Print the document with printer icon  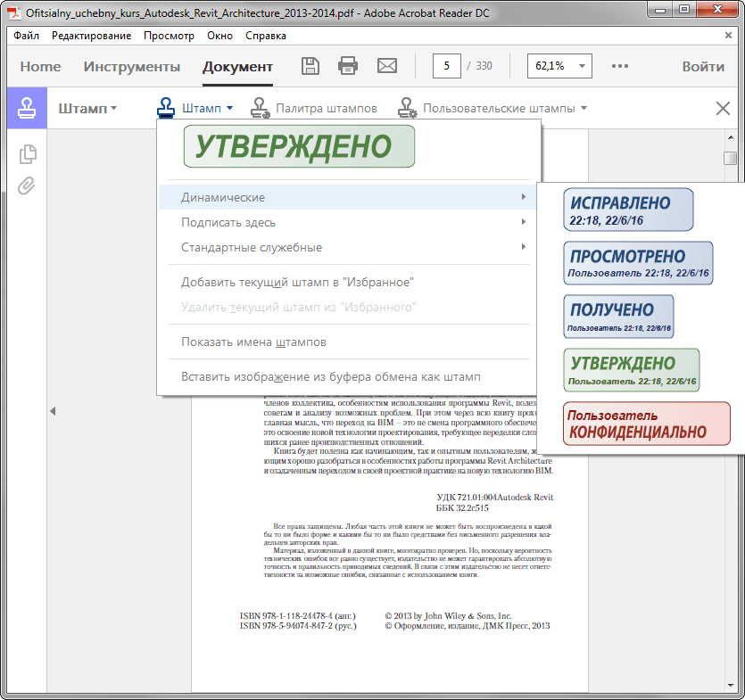(x=348, y=66)
